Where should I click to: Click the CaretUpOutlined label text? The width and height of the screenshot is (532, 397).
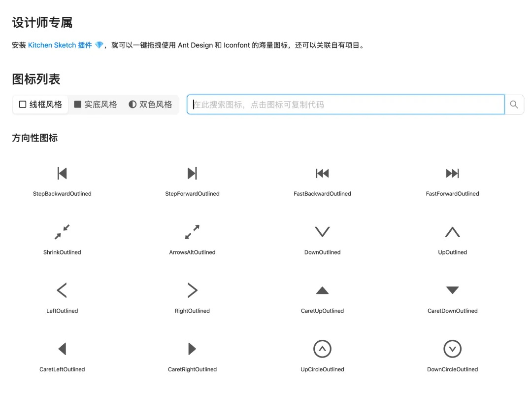[x=322, y=311]
